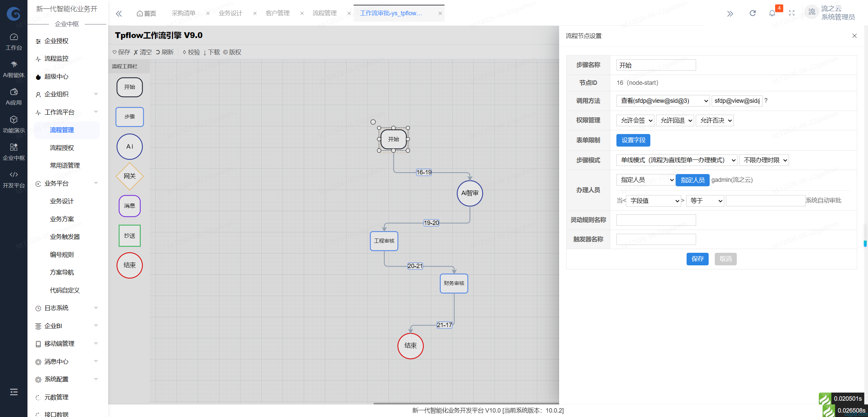
Task: Click 下载 in flow toolbar
Action: click(x=212, y=52)
